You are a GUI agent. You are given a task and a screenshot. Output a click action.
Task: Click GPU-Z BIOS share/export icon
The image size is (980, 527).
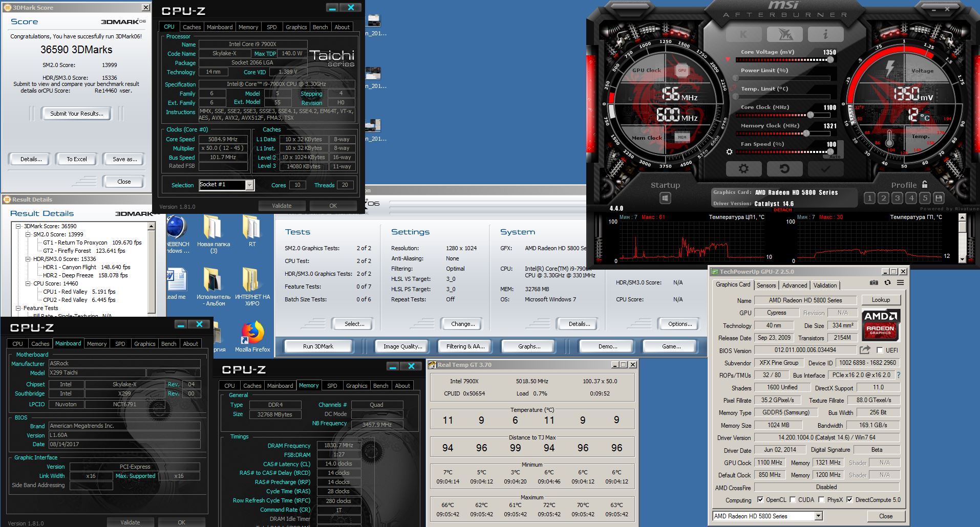click(x=865, y=350)
